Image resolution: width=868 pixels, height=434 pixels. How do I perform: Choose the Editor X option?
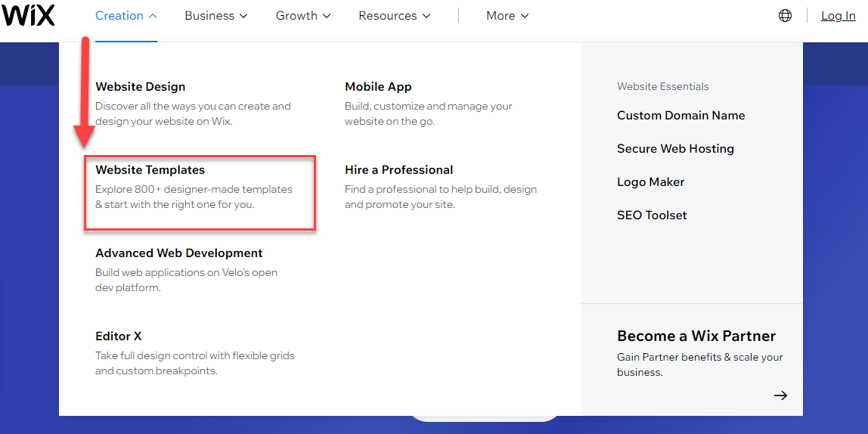coord(118,336)
